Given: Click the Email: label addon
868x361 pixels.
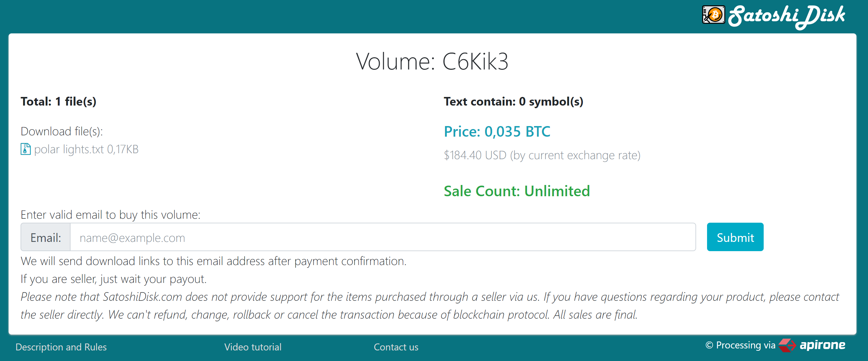Looking at the screenshot, I should coord(45,237).
